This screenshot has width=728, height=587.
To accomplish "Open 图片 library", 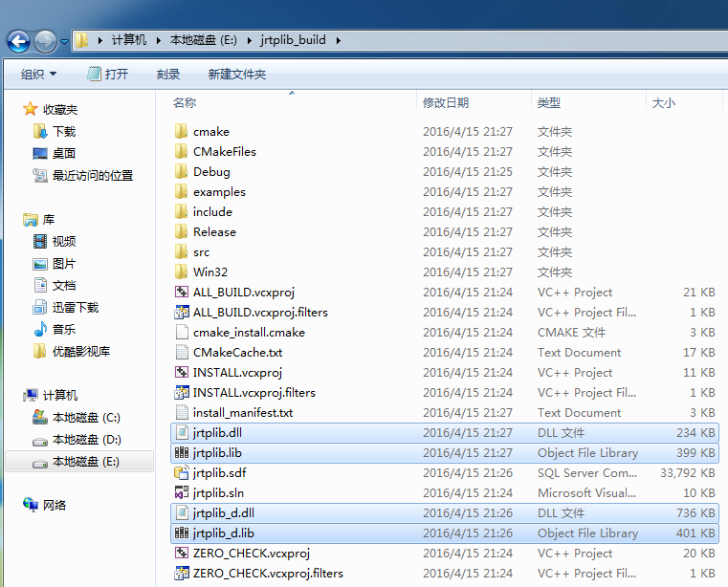I will point(55,264).
